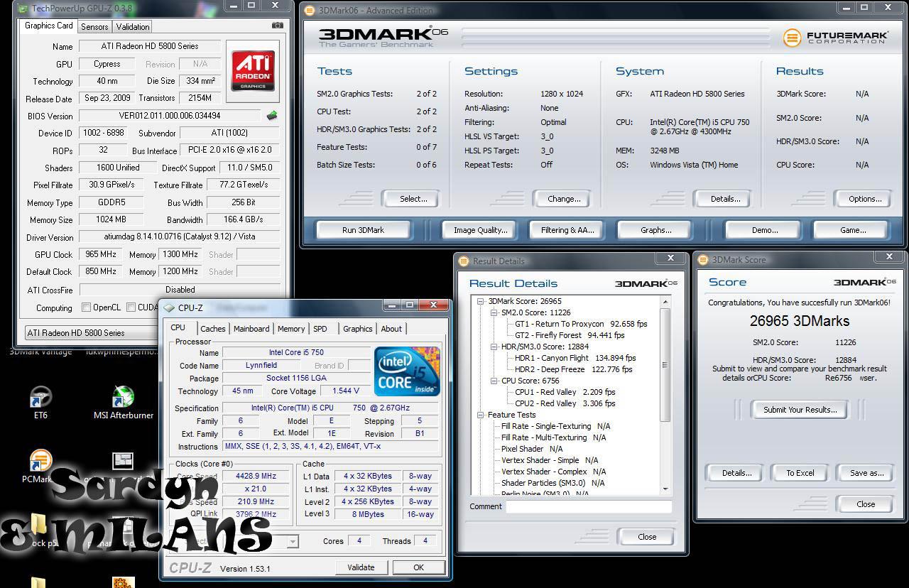
Task: Click the To Excel button
Action: [x=800, y=473]
